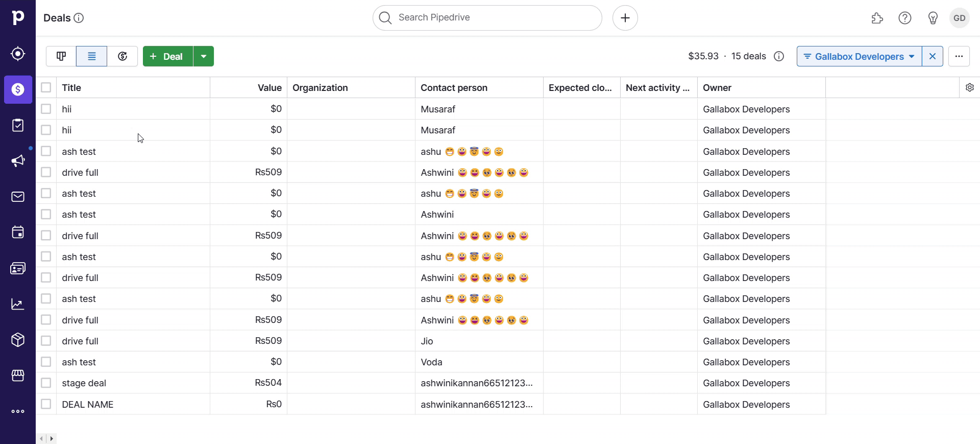Open the Leads radar icon in sidebar

[x=18, y=54]
